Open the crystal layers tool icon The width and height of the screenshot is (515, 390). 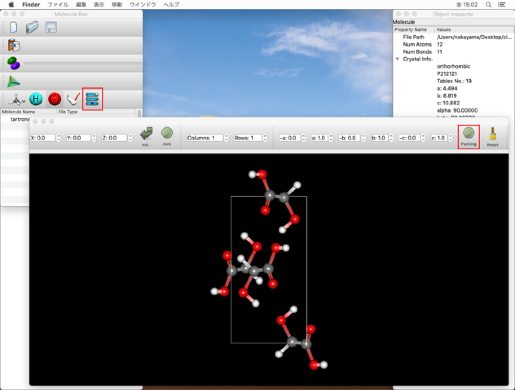click(92, 99)
